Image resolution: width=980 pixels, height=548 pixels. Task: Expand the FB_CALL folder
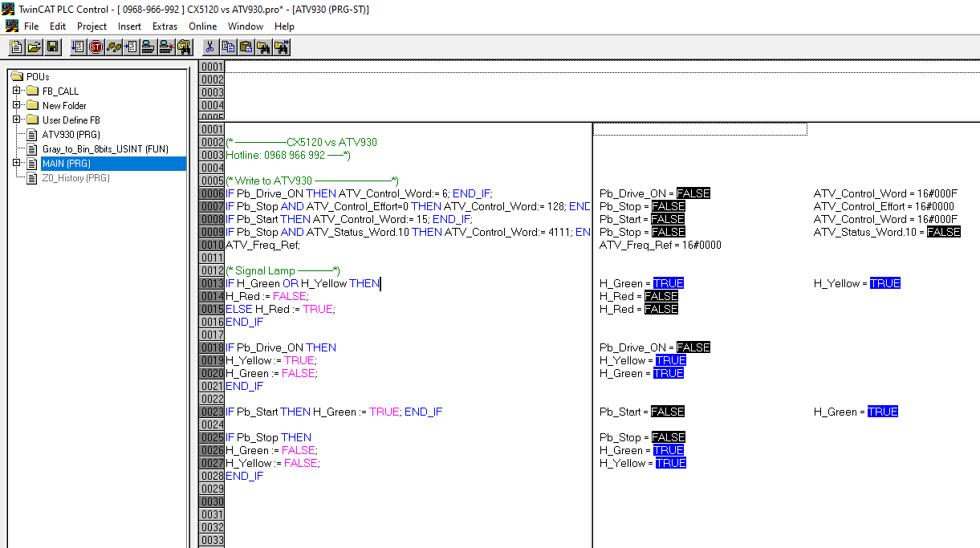click(17, 91)
